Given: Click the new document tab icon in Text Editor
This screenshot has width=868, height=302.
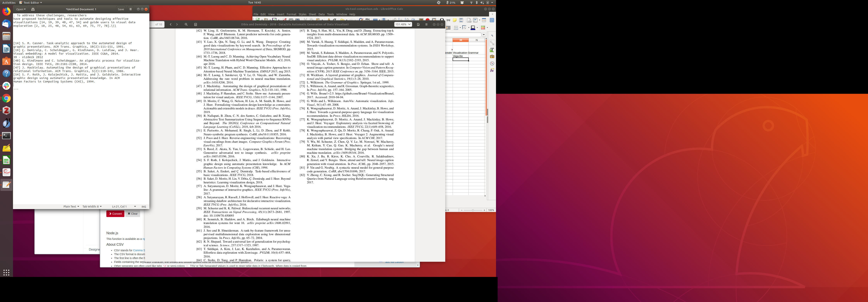Looking at the screenshot, I should [x=33, y=9].
